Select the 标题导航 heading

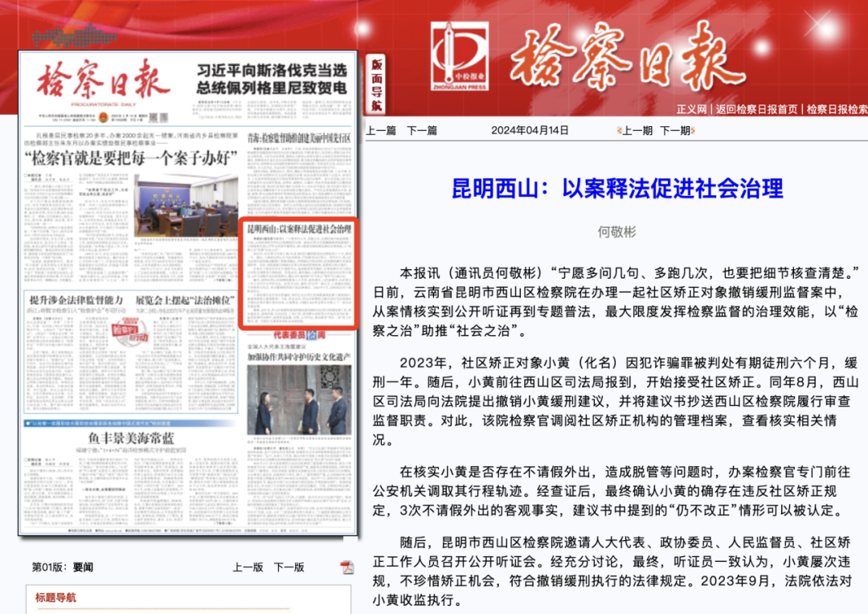coord(56,598)
